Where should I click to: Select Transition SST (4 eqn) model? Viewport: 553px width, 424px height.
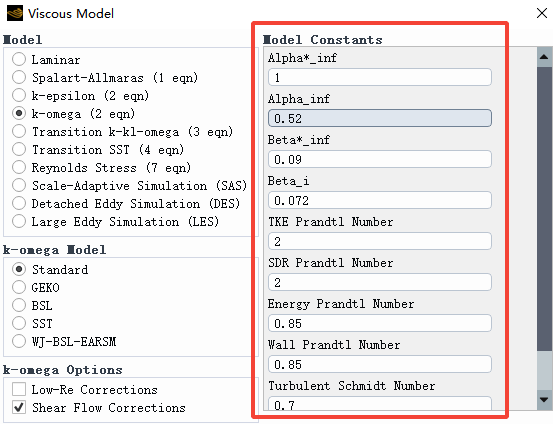[x=19, y=149]
